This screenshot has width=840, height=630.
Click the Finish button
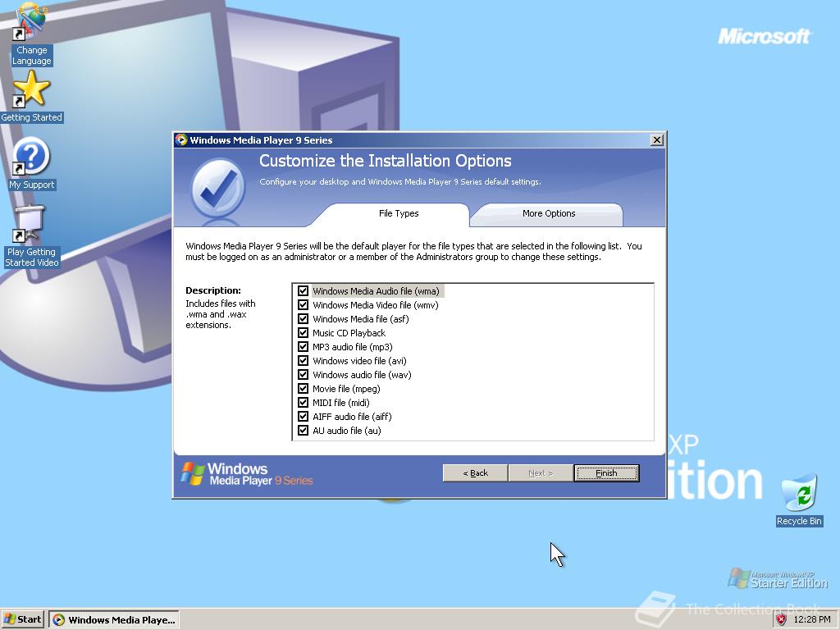click(x=606, y=473)
